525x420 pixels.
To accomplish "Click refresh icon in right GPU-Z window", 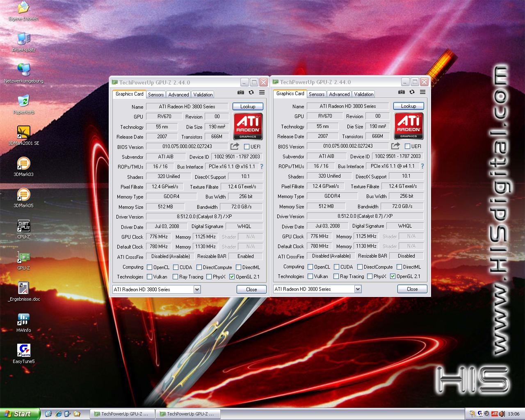I will click(x=412, y=92).
